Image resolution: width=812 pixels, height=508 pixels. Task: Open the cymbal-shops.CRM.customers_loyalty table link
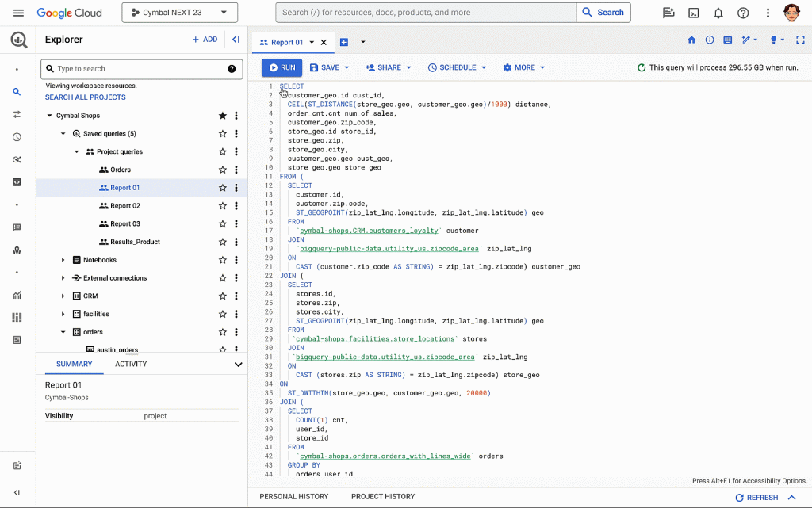click(x=369, y=231)
